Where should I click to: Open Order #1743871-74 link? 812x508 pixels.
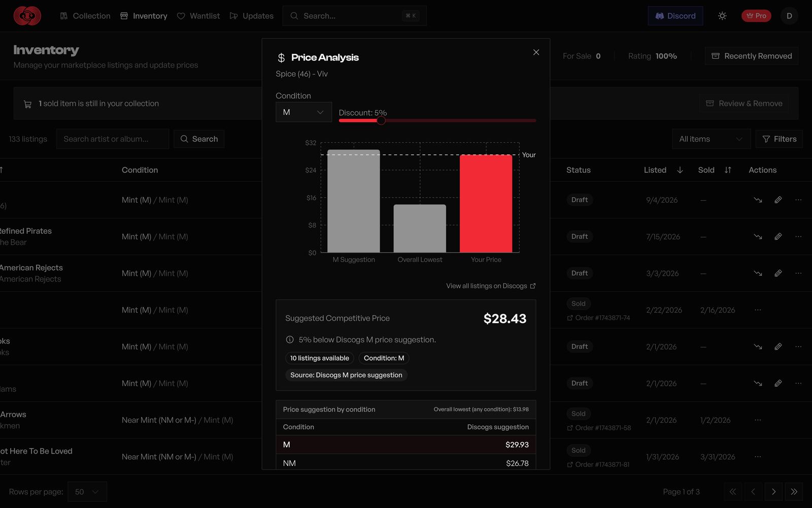click(x=598, y=318)
